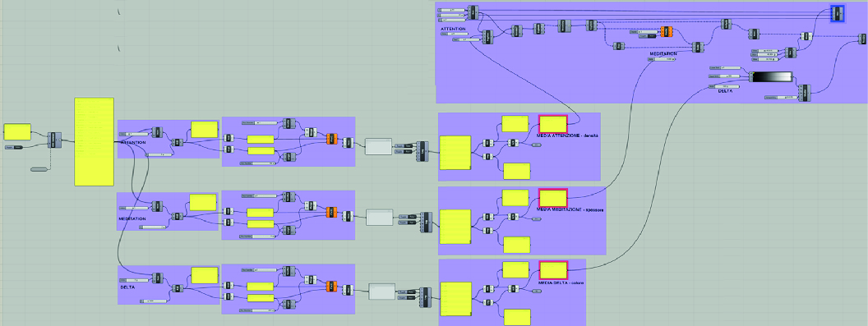Image resolution: width=868 pixels, height=326 pixels.
Task: Toggle the boolean switch under the leftmost yellow panel
Action: click(x=14, y=147)
